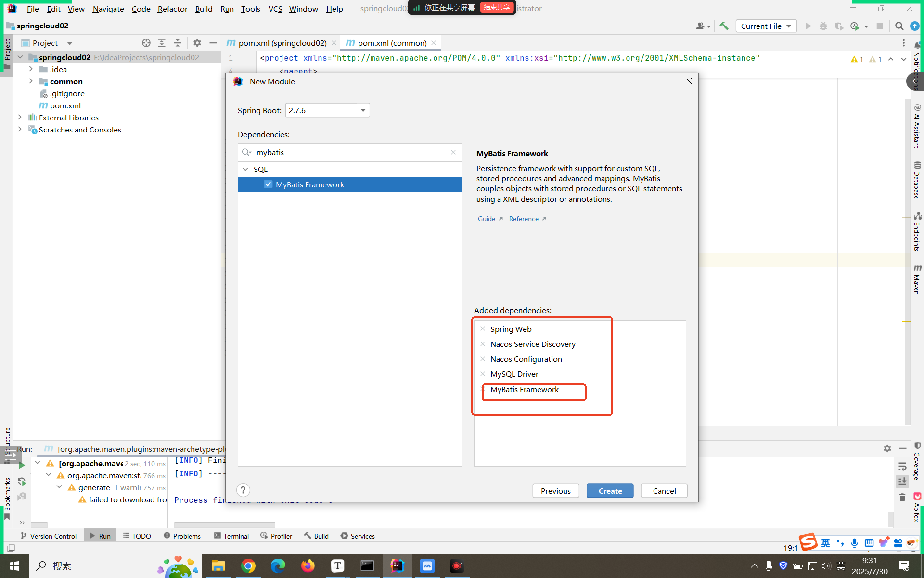
Task: Toggle scroll to end in Run console
Action: [902, 481]
